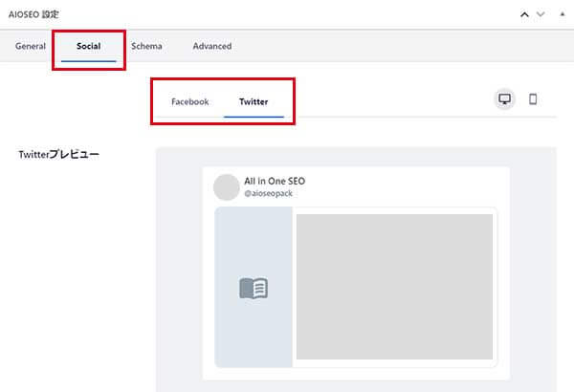Select the Social tab
The image size is (574, 392).
(x=88, y=46)
